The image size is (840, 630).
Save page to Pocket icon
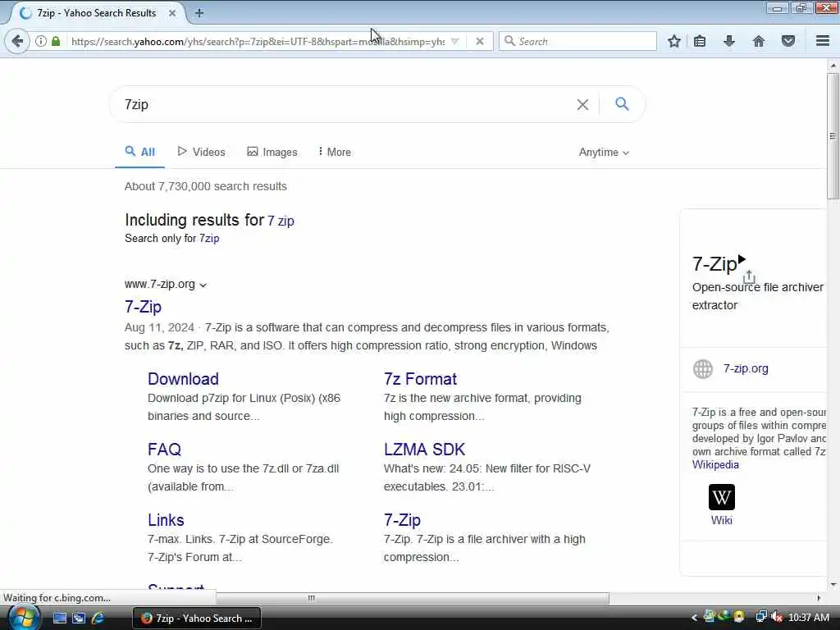click(x=788, y=41)
